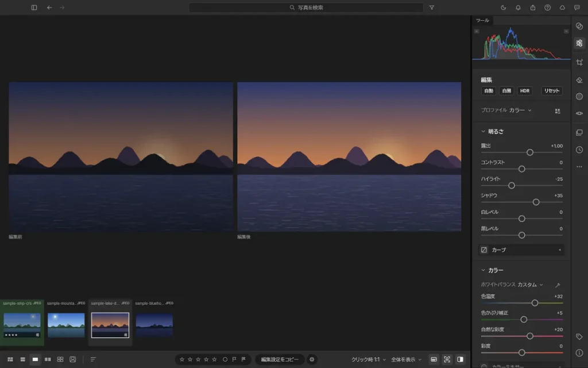588x368 pixels.
Task: Select the Remove eraser tool
Action: [x=579, y=80]
